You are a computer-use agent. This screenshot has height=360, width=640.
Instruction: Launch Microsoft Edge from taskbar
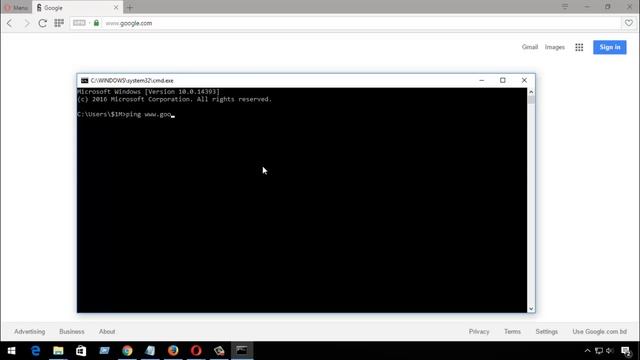pos(36,351)
